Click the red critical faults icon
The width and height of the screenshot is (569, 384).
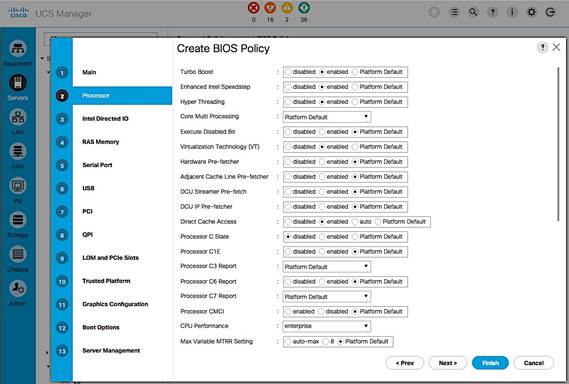coord(253,8)
